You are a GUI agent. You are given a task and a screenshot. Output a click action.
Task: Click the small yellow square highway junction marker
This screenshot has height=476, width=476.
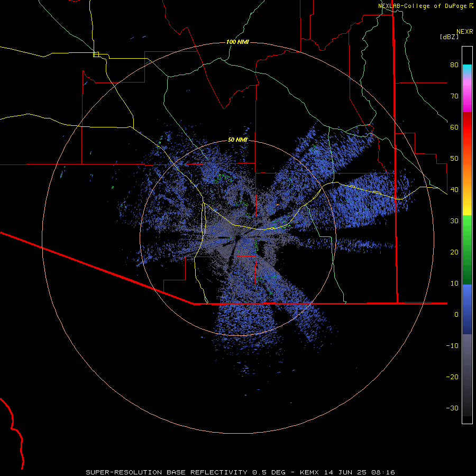(x=96, y=54)
